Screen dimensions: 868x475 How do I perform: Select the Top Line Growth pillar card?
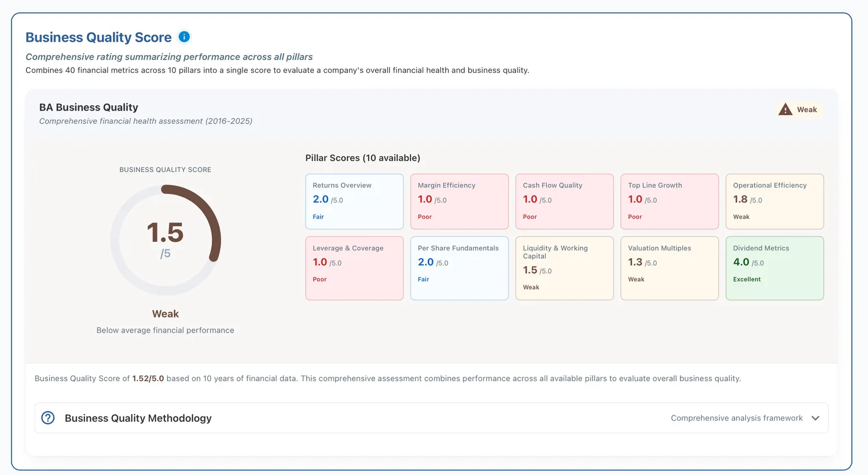coord(670,201)
